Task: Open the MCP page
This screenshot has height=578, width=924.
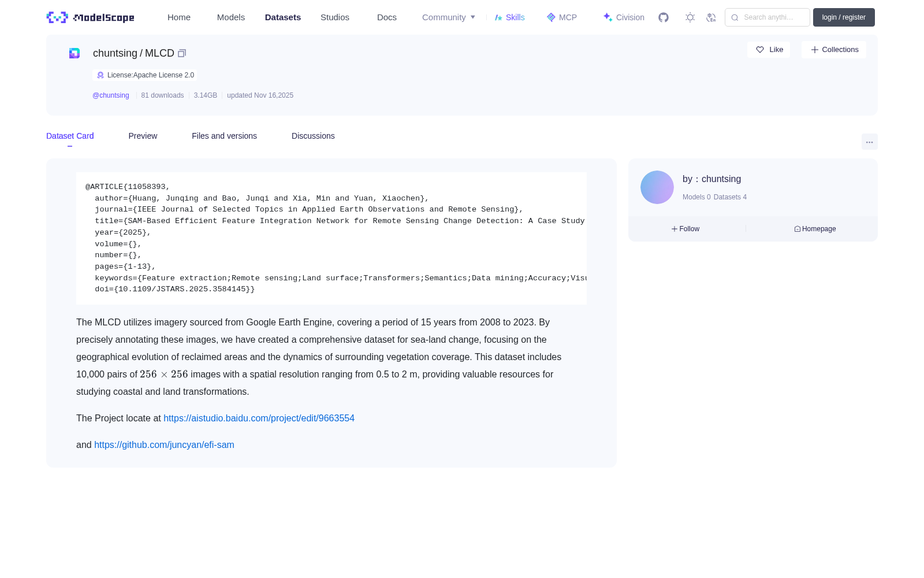Action: [562, 17]
